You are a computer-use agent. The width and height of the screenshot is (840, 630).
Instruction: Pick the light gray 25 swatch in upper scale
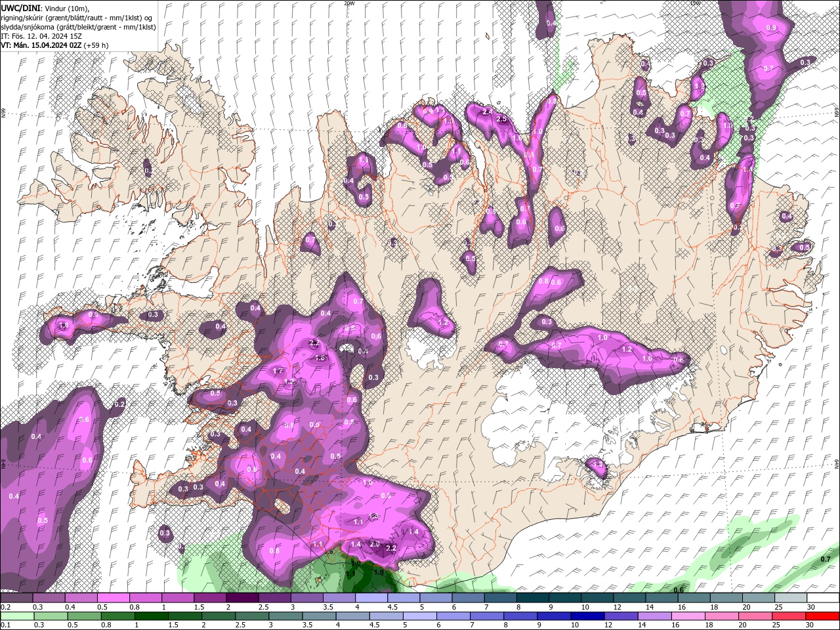790,598
